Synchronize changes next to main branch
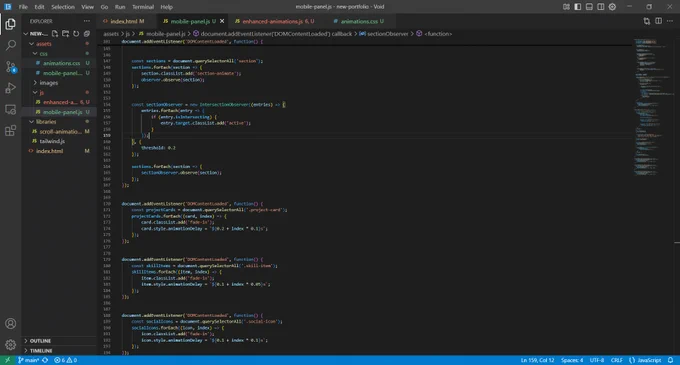The height and width of the screenshot is (365, 680). click(45, 360)
